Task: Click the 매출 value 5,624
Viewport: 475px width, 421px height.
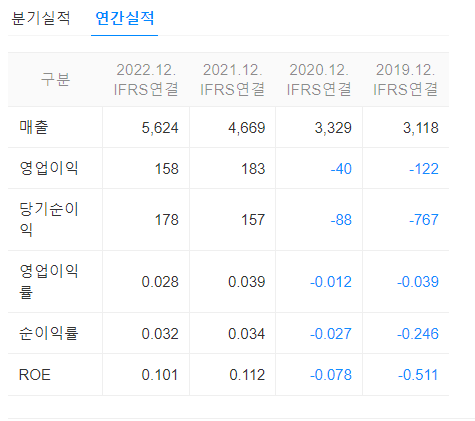Action: [x=160, y=128]
